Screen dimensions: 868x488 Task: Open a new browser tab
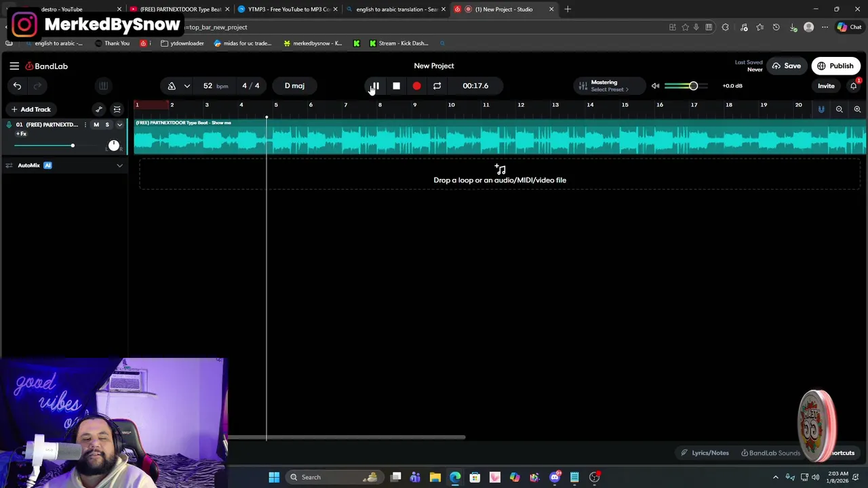(568, 9)
